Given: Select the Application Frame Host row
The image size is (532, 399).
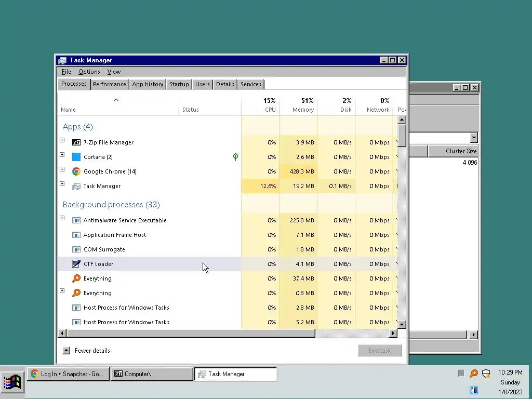Looking at the screenshot, I should (x=227, y=235).
